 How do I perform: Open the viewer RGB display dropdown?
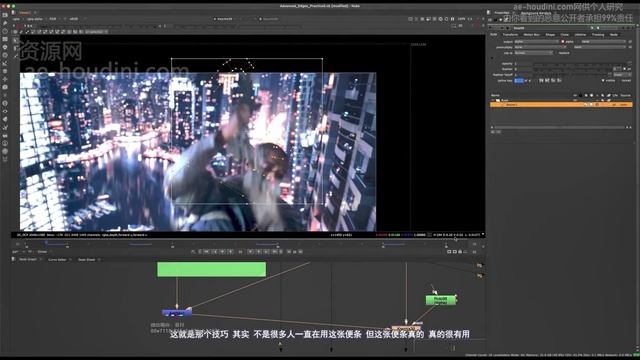54,19
